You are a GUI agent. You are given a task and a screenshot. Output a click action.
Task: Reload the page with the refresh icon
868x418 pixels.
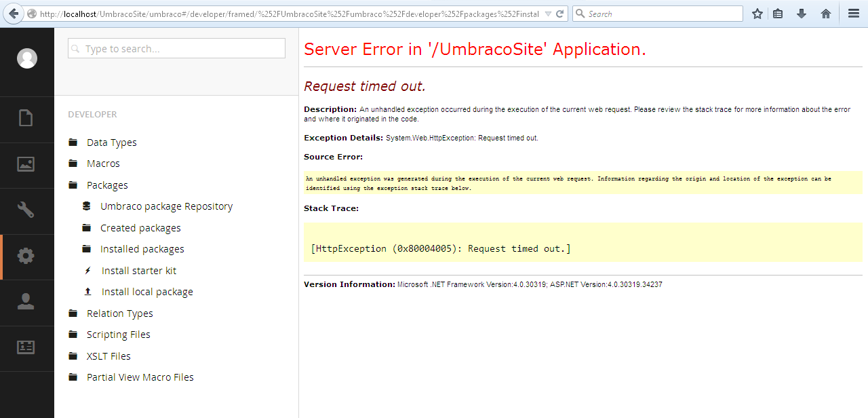pyautogui.click(x=560, y=14)
